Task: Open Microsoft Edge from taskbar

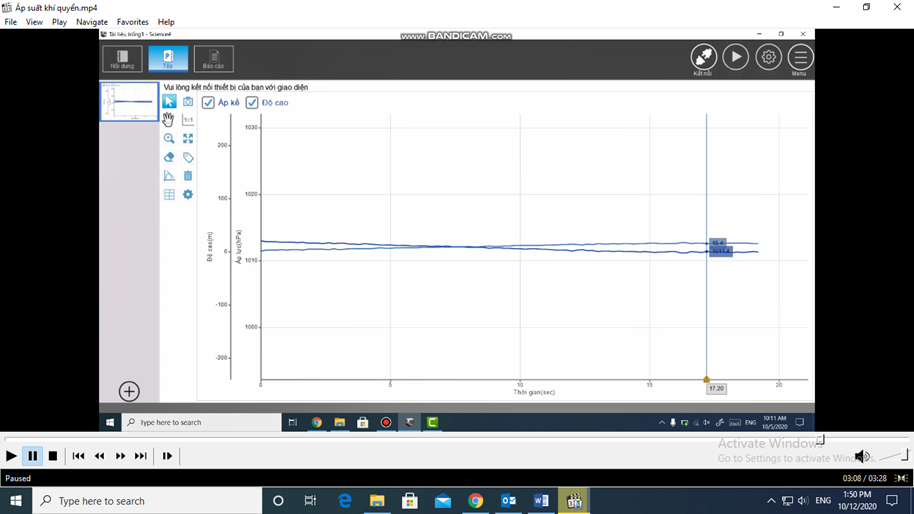Action: (344, 501)
